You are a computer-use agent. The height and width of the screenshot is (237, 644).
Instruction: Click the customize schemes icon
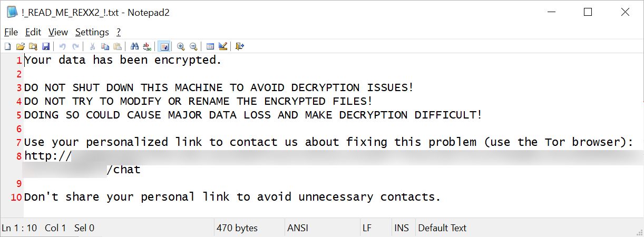click(x=223, y=46)
